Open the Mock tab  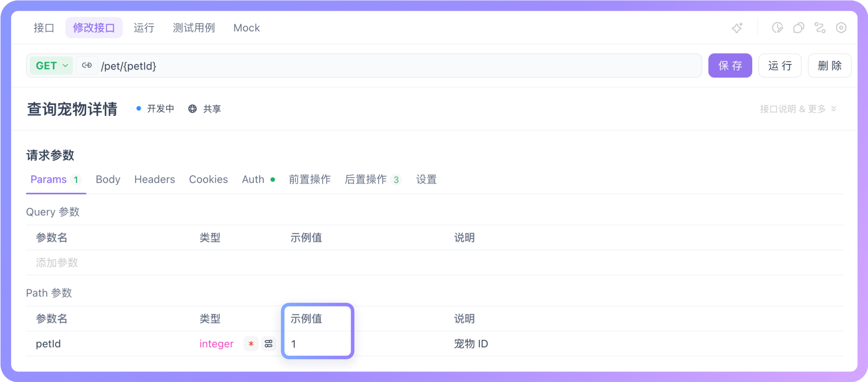click(246, 28)
